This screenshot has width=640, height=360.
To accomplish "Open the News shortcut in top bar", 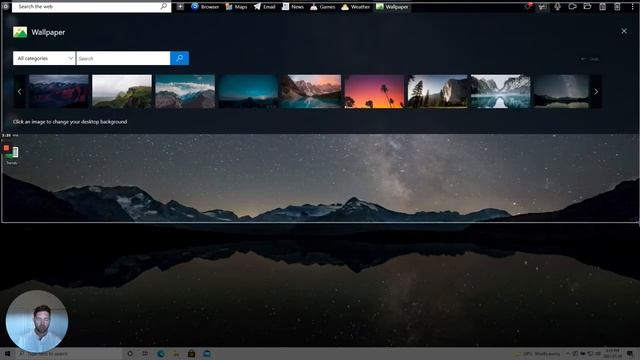I will tap(293, 7).
